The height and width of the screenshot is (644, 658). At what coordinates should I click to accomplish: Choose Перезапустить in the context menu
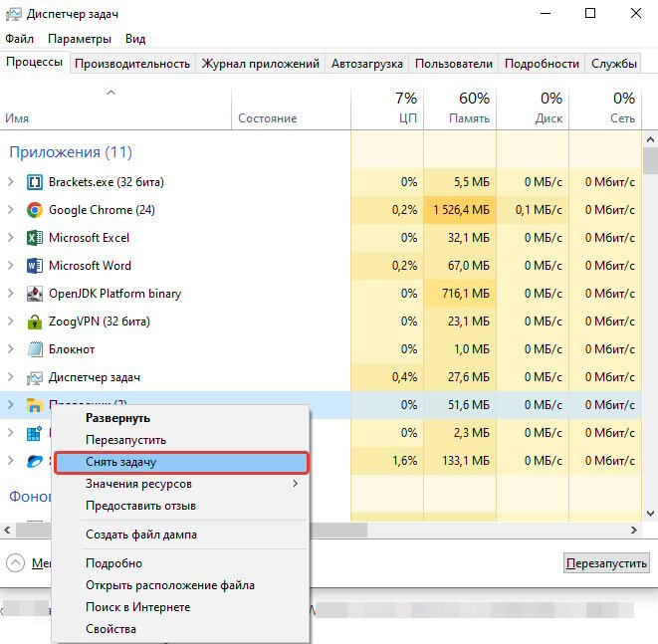(181, 440)
